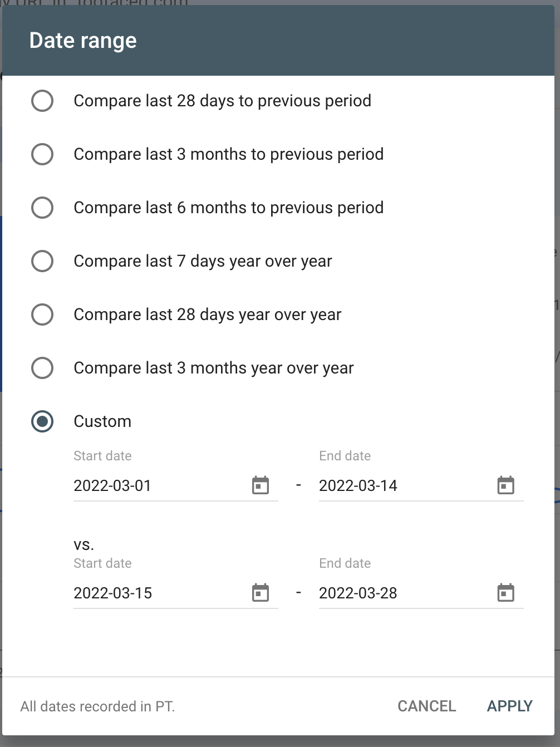Select Compare last 3 months year over year
Screen dimensions: 560x747
click(x=42, y=368)
